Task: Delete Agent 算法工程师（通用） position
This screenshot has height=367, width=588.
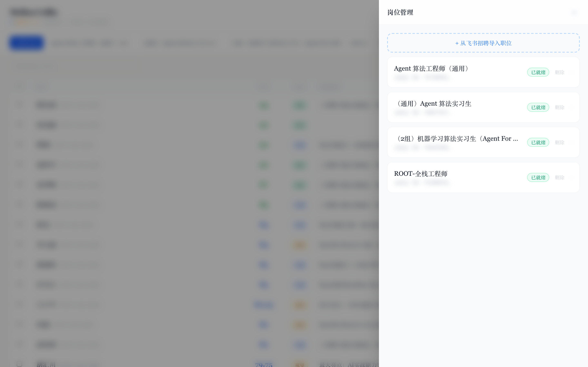Action: point(559,72)
